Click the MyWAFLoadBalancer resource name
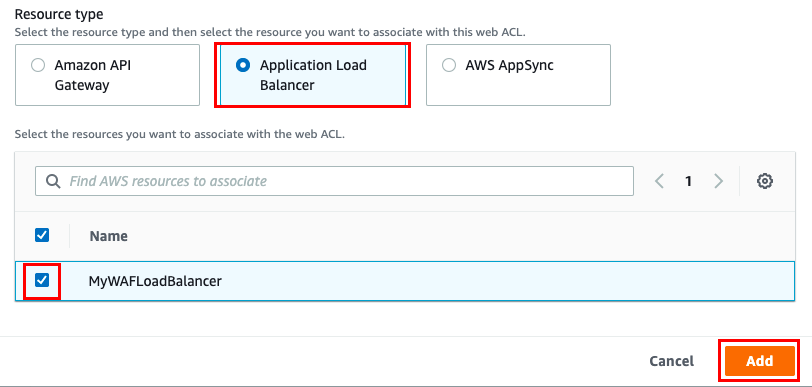Image resolution: width=812 pixels, height=387 pixels. 155,281
